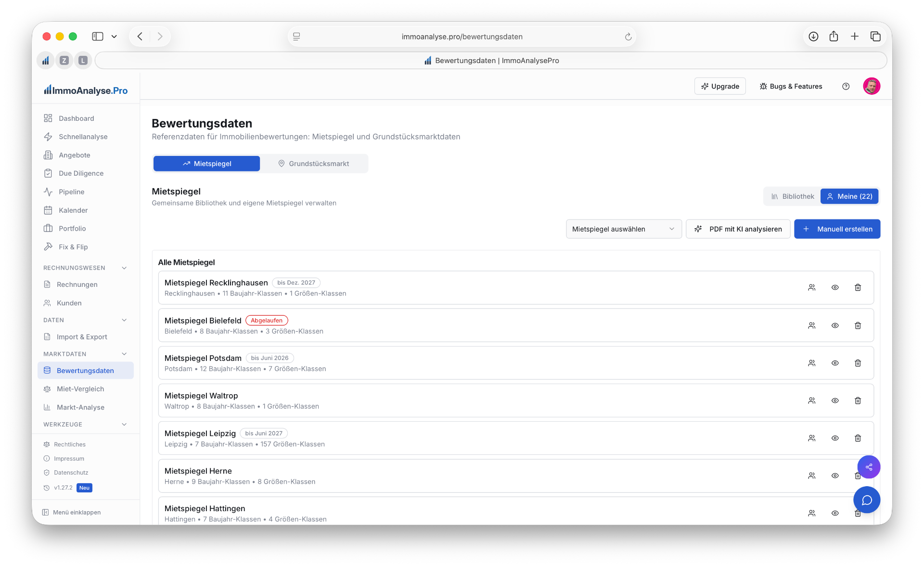Toggle visibility of Mietspiegel Herne
Viewport: 924px width, 567px height.
click(x=835, y=476)
